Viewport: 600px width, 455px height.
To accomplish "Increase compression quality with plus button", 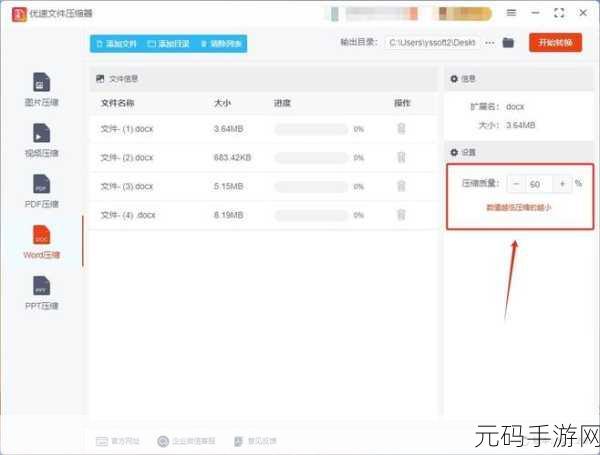I will (x=562, y=184).
